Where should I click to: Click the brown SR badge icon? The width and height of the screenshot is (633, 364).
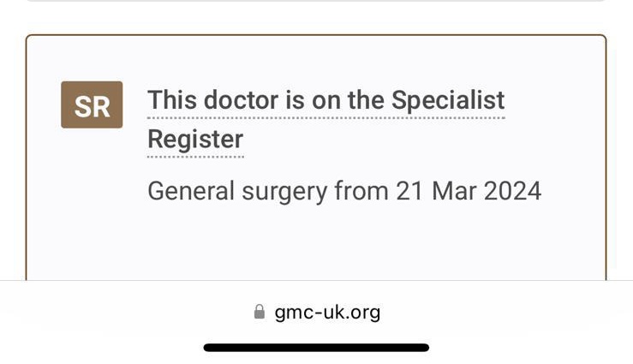[92, 105]
